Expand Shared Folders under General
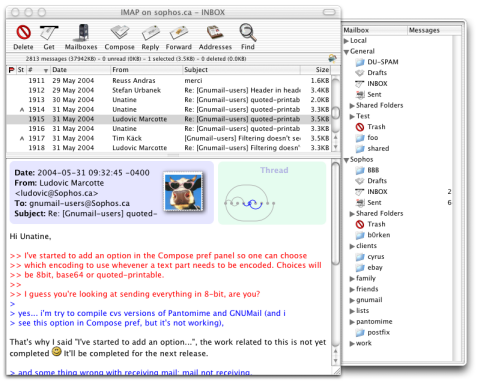This screenshot has height=382, width=480. click(x=352, y=106)
